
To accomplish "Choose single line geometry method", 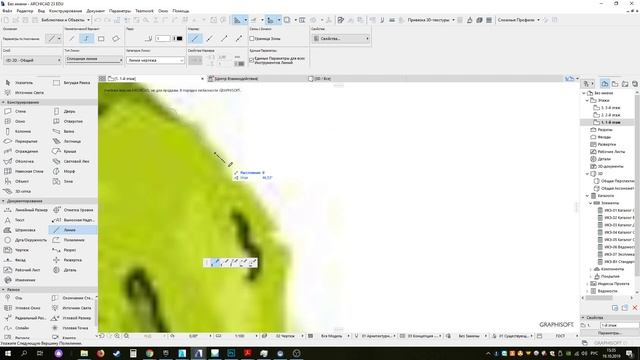I will click(72, 39).
